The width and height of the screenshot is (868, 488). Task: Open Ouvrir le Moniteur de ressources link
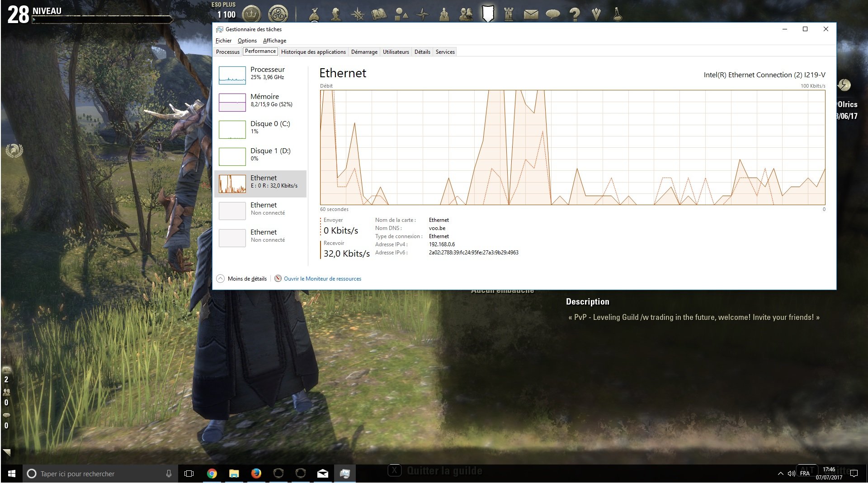click(322, 279)
